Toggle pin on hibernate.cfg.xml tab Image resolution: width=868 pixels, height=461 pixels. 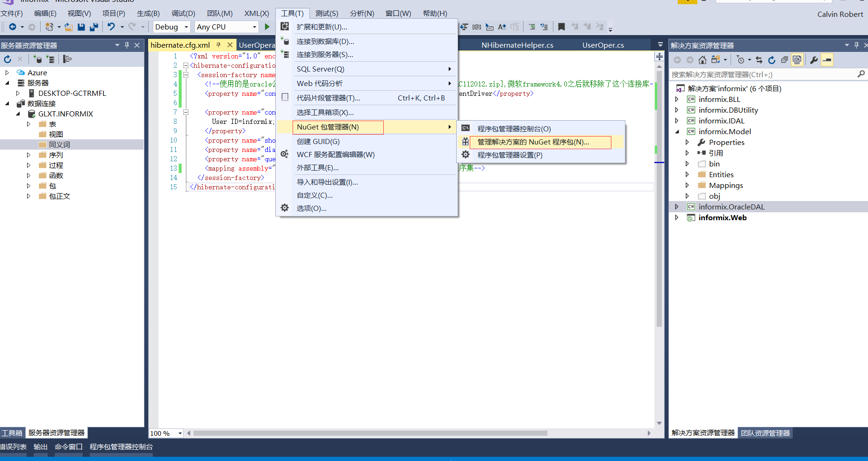(218, 45)
